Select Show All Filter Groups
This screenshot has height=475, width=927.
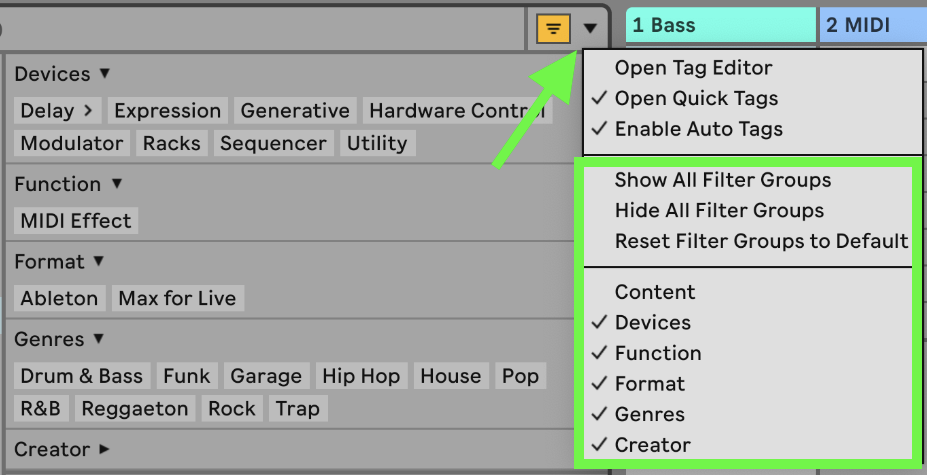point(722,180)
